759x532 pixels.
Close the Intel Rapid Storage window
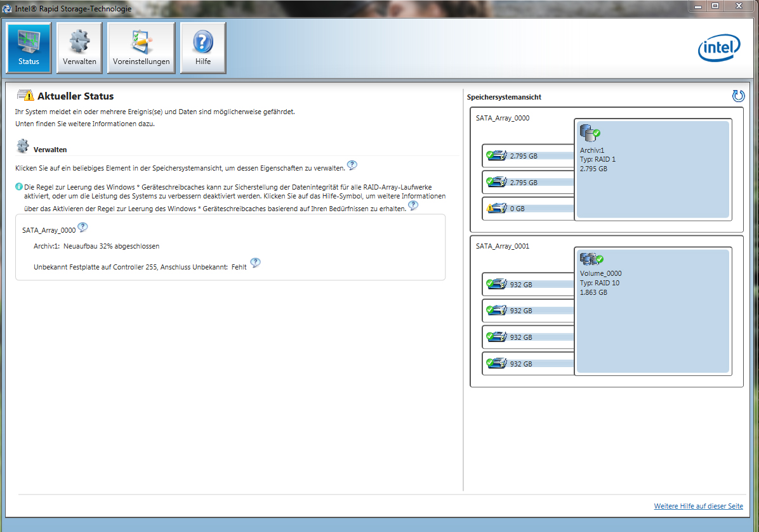pyautogui.click(x=739, y=6)
